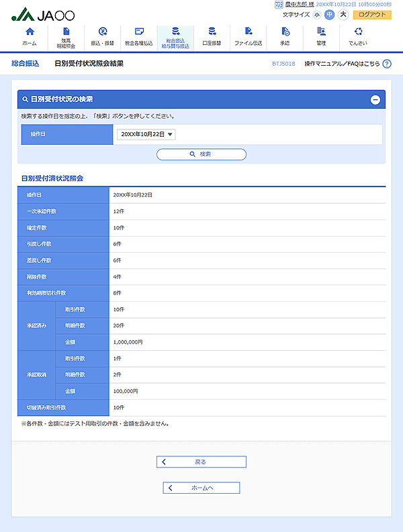This screenshot has width=403, height=532.
Task: Click the 切替済み取引件数 row label
Action: click(x=46, y=407)
